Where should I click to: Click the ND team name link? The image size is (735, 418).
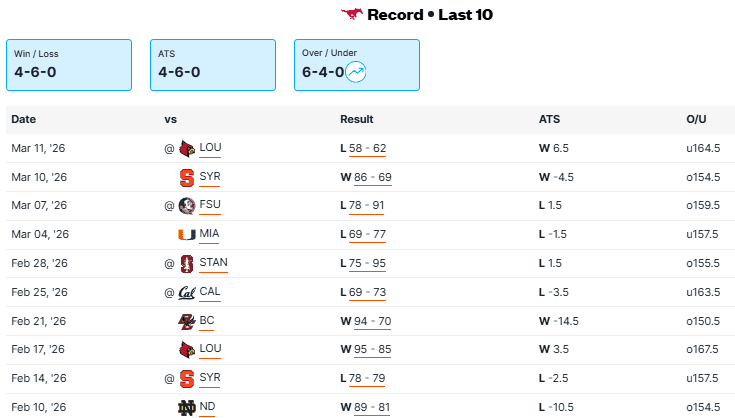point(207,407)
